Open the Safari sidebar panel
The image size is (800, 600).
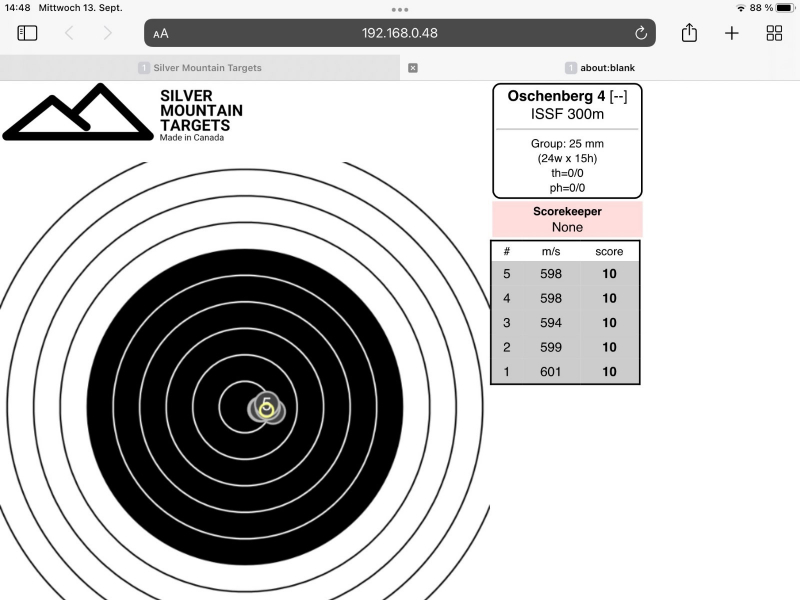coord(27,33)
